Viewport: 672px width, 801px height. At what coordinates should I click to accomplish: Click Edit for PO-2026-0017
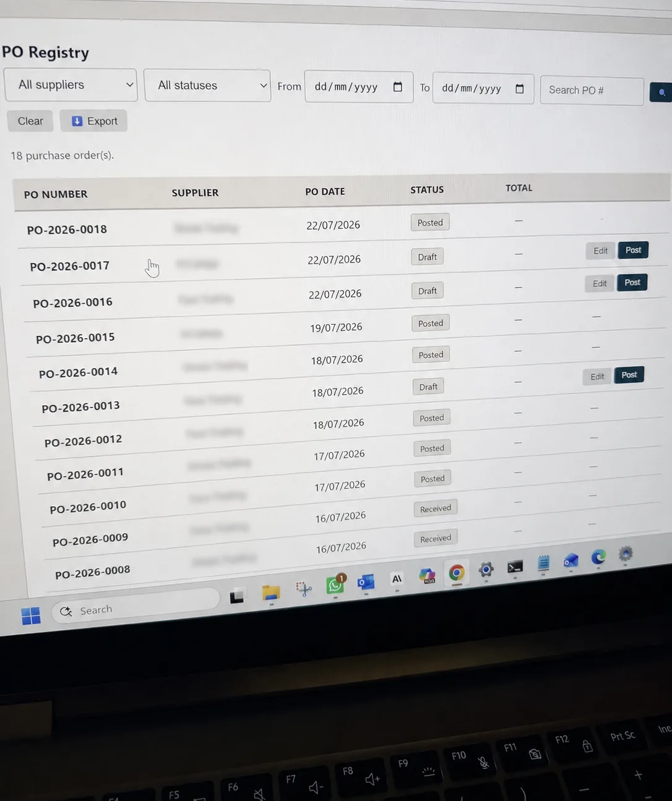point(600,251)
